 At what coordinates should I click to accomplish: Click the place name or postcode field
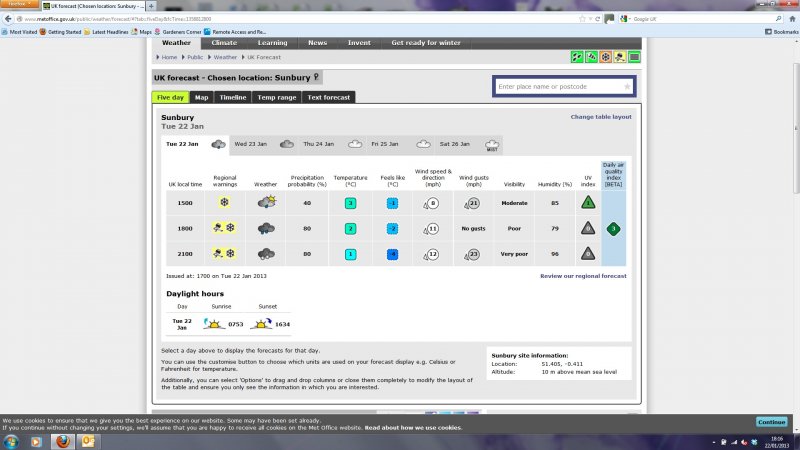(x=564, y=87)
